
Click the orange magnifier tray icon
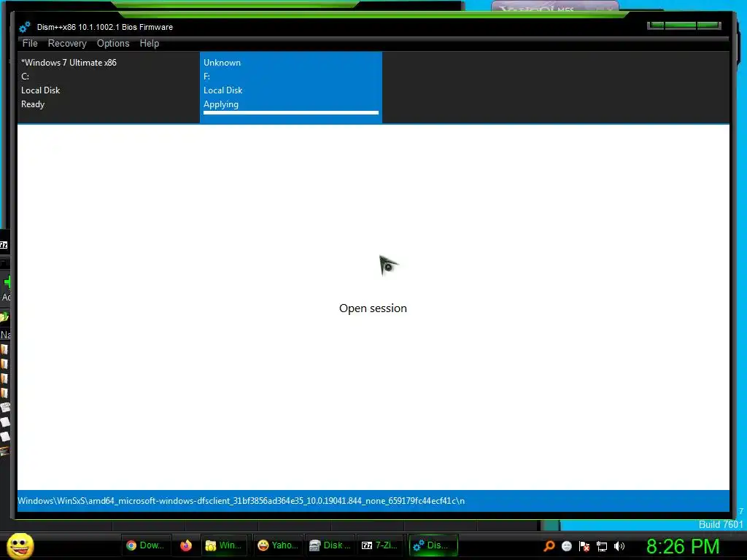tap(549, 545)
